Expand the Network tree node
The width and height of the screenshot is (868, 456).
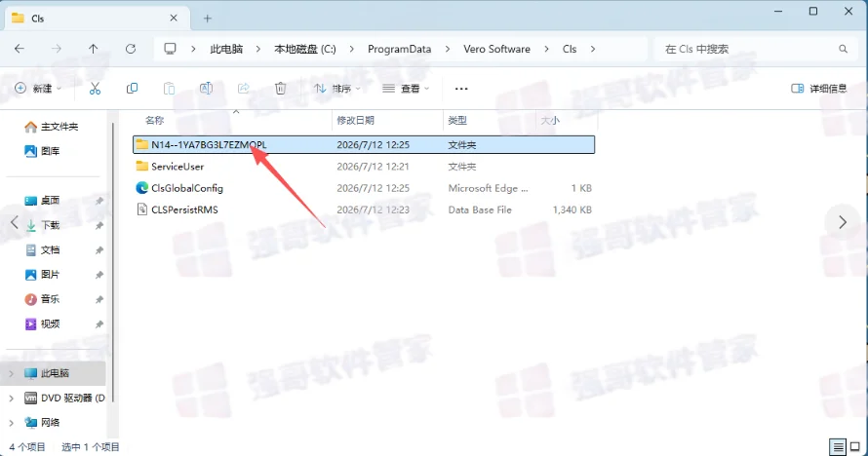point(11,423)
